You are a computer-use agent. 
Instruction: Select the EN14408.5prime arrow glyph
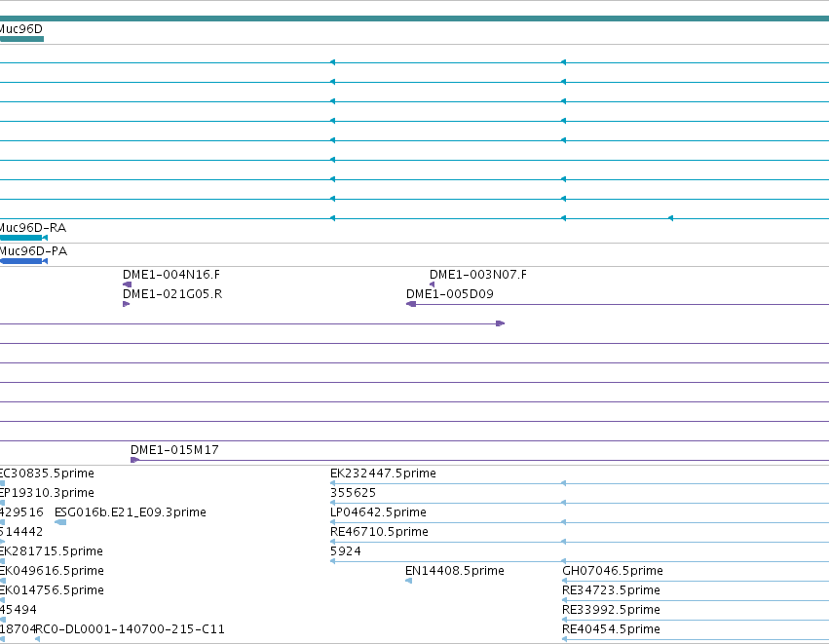tap(408, 581)
